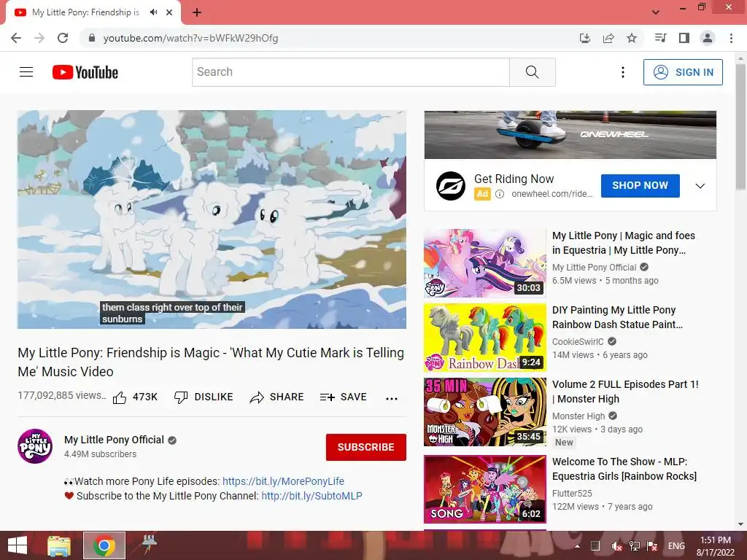Open Monster High Volume 2 thumbnail
The height and width of the screenshot is (560, 747).
[485, 412]
